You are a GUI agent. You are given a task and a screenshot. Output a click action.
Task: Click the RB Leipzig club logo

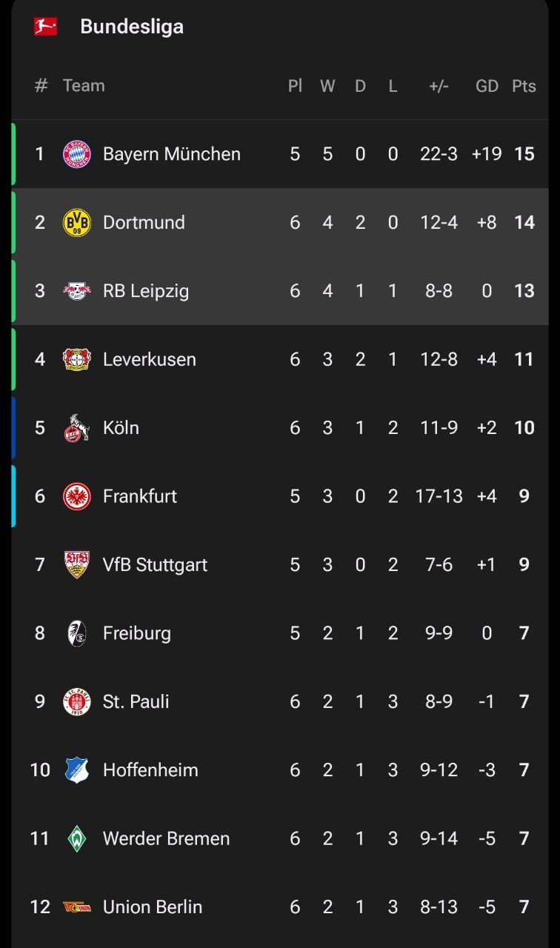(x=77, y=291)
